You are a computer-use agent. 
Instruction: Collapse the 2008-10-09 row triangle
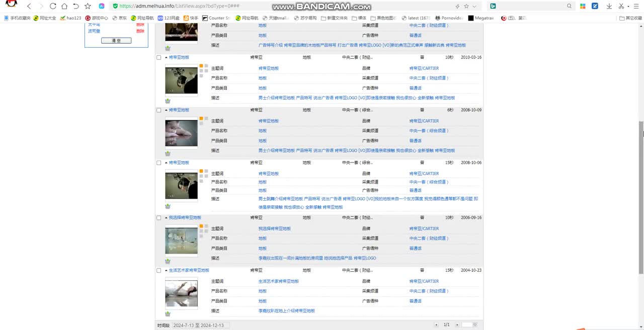pos(166,110)
